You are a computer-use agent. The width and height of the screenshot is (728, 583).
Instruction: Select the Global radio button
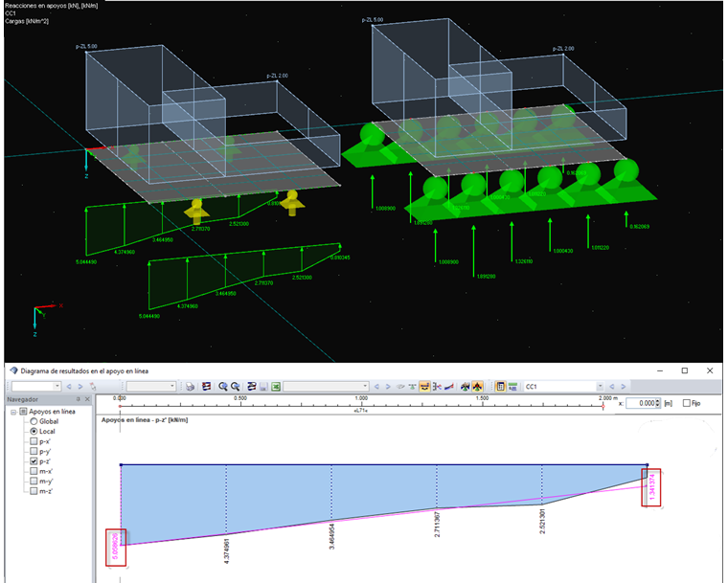tap(34, 421)
